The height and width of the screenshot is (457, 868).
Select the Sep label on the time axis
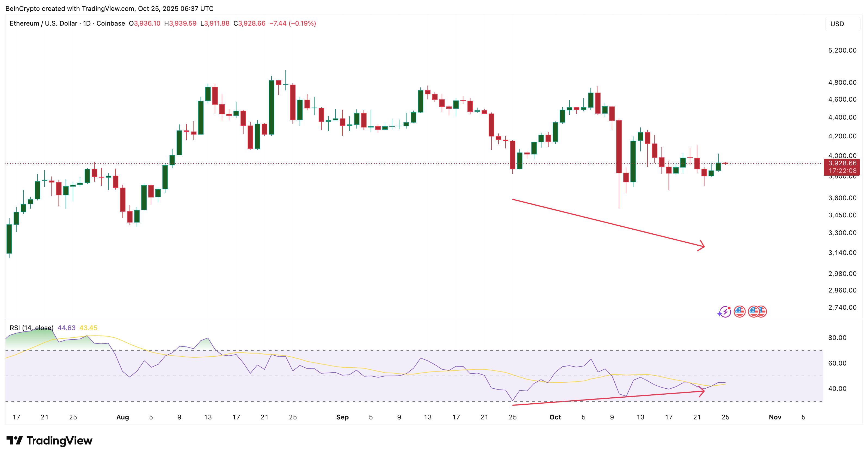pyautogui.click(x=343, y=417)
